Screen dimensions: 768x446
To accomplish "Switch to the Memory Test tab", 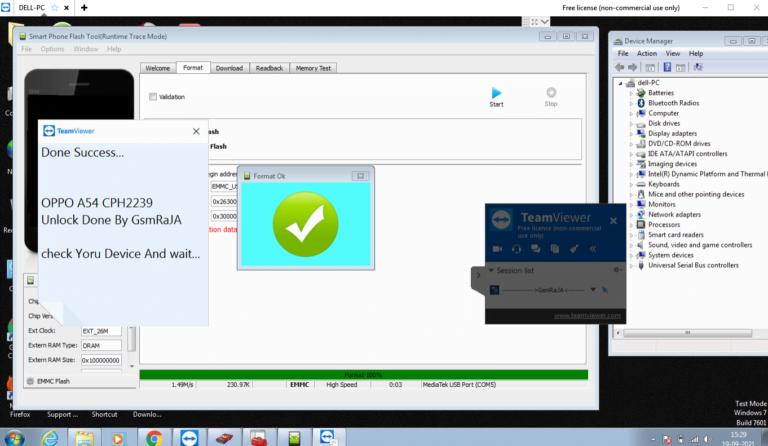I will (313, 68).
